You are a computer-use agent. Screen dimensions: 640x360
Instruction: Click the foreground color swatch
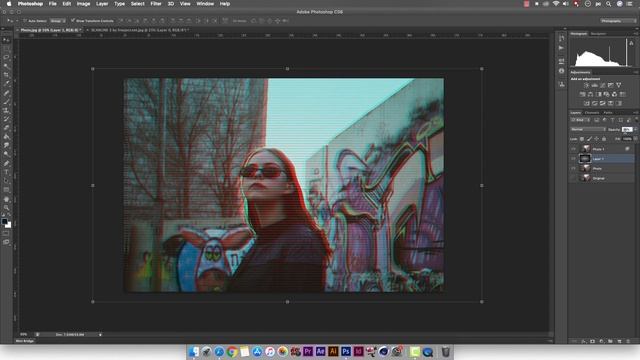(x=4, y=222)
